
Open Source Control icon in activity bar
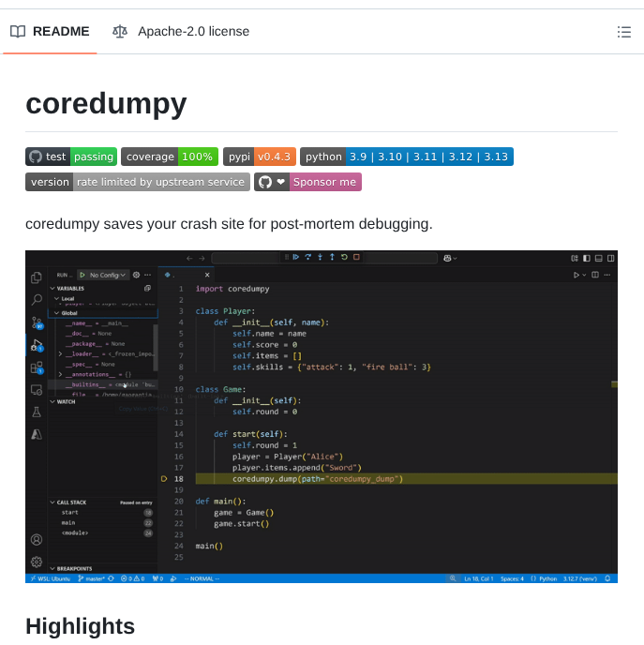click(x=37, y=322)
